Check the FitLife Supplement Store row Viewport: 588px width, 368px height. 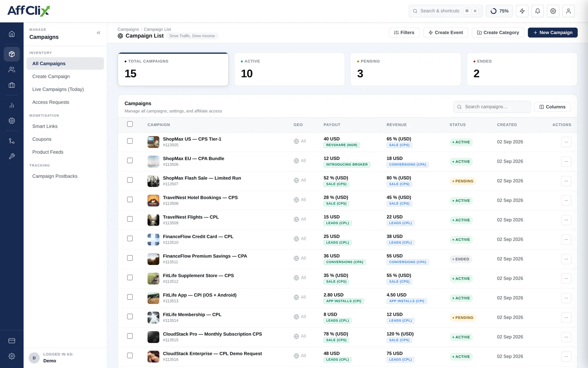pos(130,277)
